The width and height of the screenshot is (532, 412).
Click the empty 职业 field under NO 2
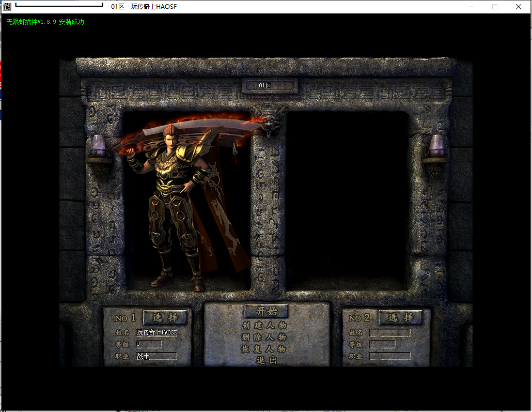[x=390, y=356]
